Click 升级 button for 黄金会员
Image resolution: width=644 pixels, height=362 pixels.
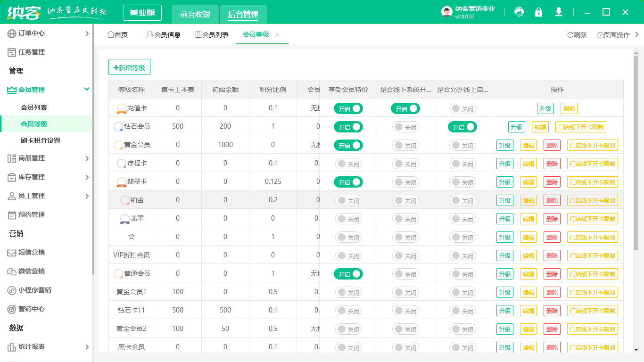point(504,145)
